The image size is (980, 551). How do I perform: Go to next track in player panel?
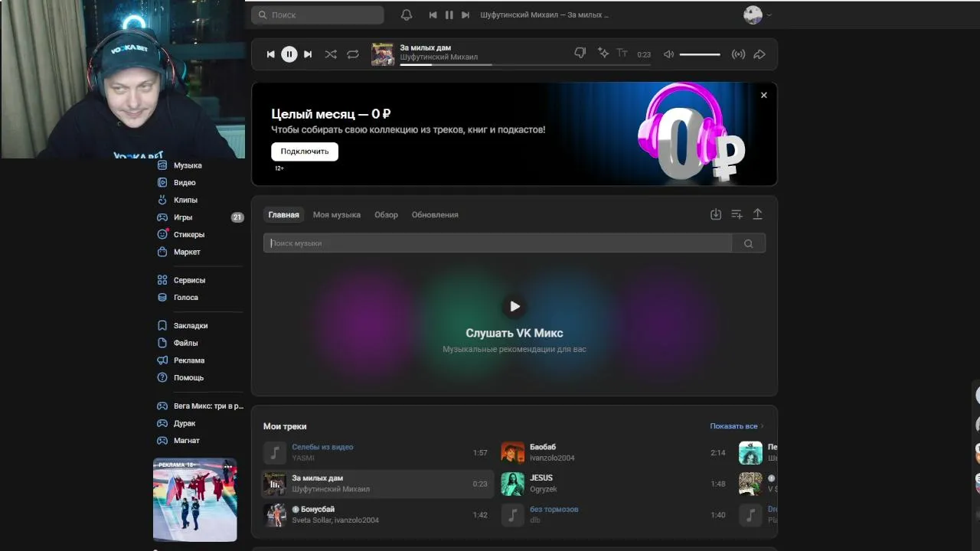[x=308, y=54]
